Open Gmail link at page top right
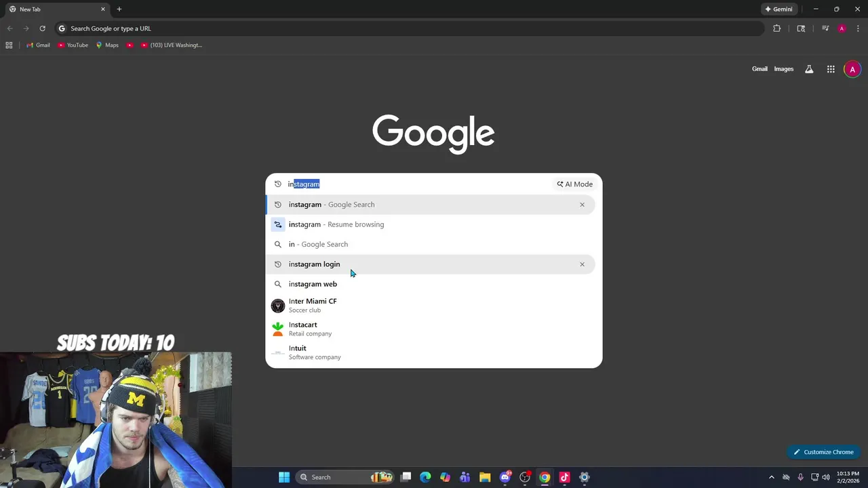 point(759,69)
